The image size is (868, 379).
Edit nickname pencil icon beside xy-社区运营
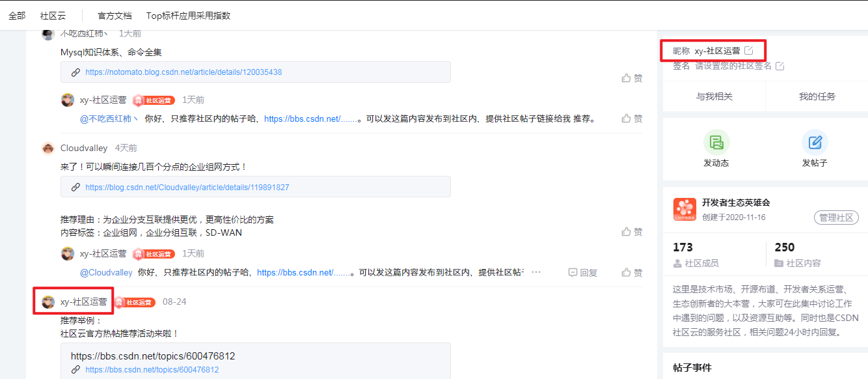749,50
